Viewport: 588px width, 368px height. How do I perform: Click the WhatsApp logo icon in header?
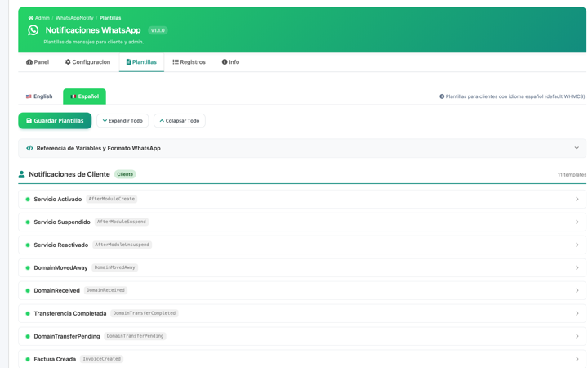[33, 30]
